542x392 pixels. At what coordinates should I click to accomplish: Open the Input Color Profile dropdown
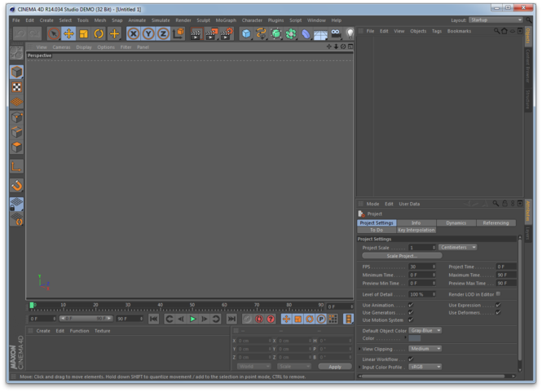[x=425, y=367]
